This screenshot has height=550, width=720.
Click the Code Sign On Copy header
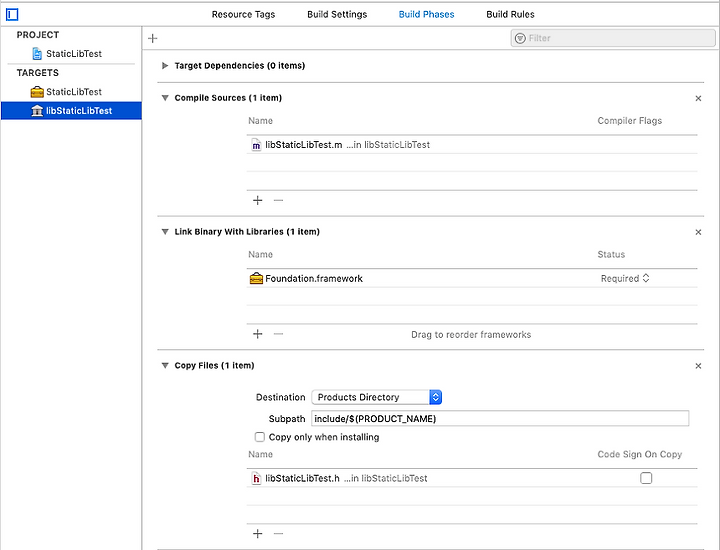640,454
